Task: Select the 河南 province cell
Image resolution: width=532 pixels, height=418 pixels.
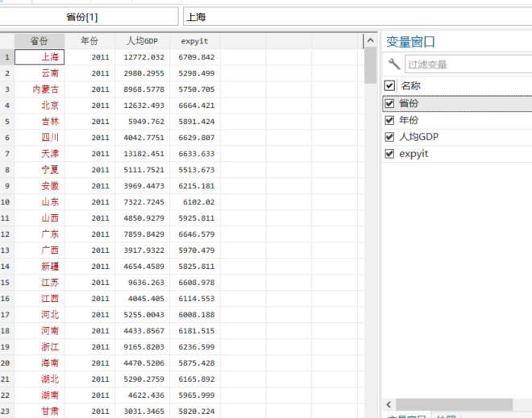Action: [39, 331]
